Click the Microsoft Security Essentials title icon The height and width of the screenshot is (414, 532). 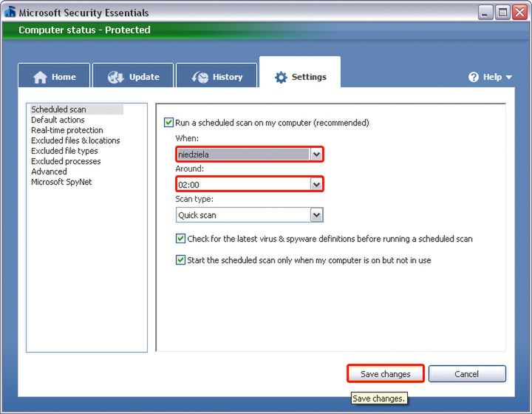pyautogui.click(x=10, y=12)
